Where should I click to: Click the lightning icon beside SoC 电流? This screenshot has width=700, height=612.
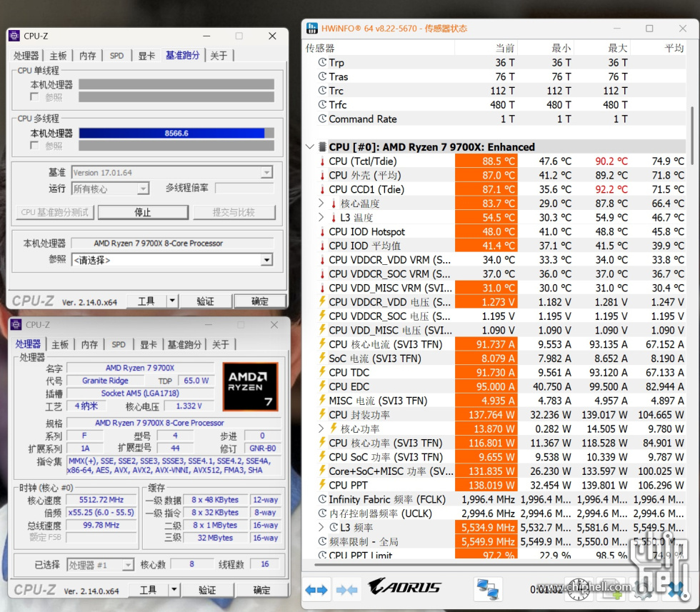[322, 358]
